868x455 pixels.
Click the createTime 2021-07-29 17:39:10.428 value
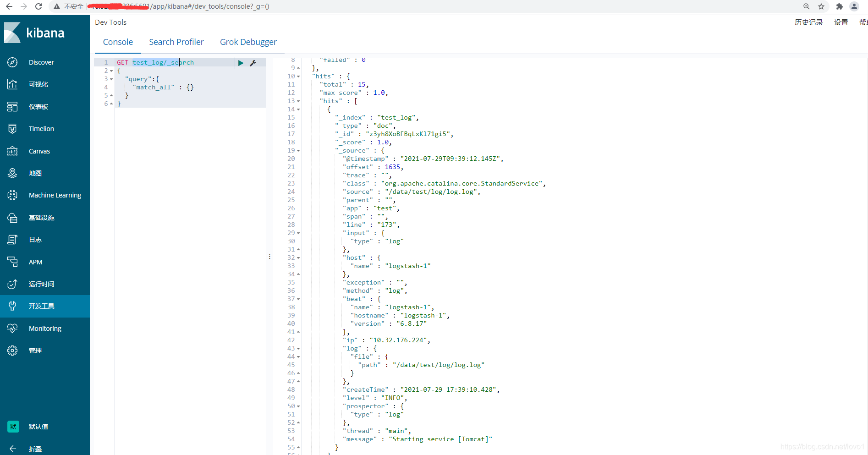tap(448, 390)
